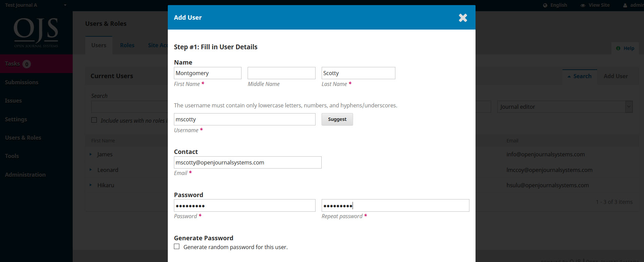Click hsulu@openjournalsystems.com email
Image resolution: width=644 pixels, height=262 pixels.
pyautogui.click(x=548, y=185)
